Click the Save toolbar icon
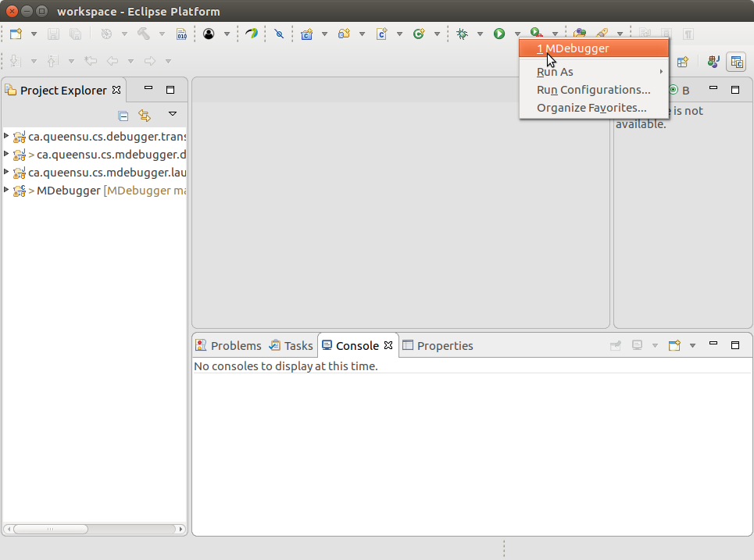The width and height of the screenshot is (754, 560). point(53,34)
